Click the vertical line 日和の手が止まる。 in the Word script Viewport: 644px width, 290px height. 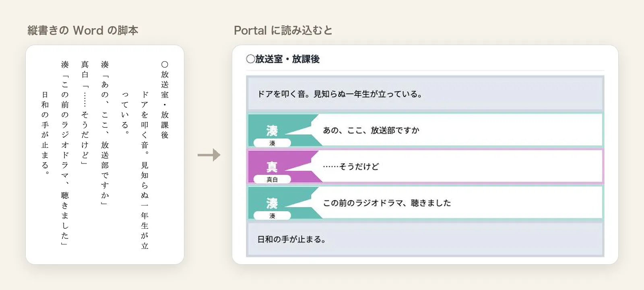pyautogui.click(x=45, y=133)
